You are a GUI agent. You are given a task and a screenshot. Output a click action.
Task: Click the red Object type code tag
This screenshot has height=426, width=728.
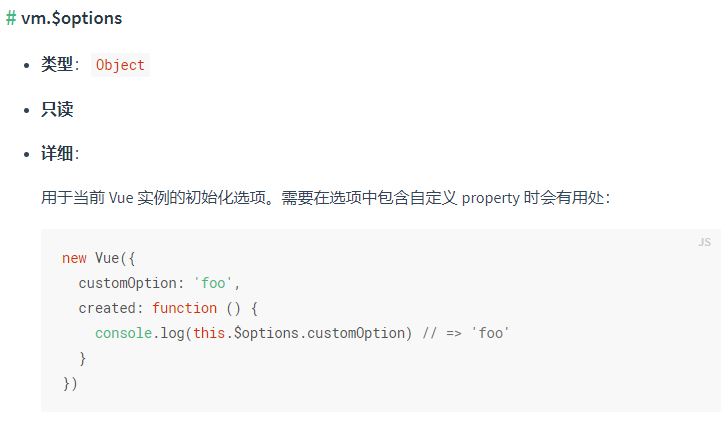[x=120, y=65]
